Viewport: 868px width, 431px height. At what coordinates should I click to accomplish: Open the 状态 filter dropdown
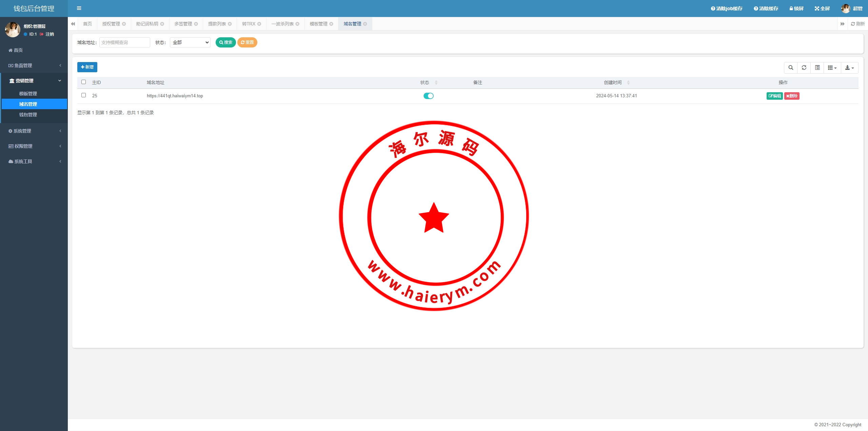tap(190, 42)
